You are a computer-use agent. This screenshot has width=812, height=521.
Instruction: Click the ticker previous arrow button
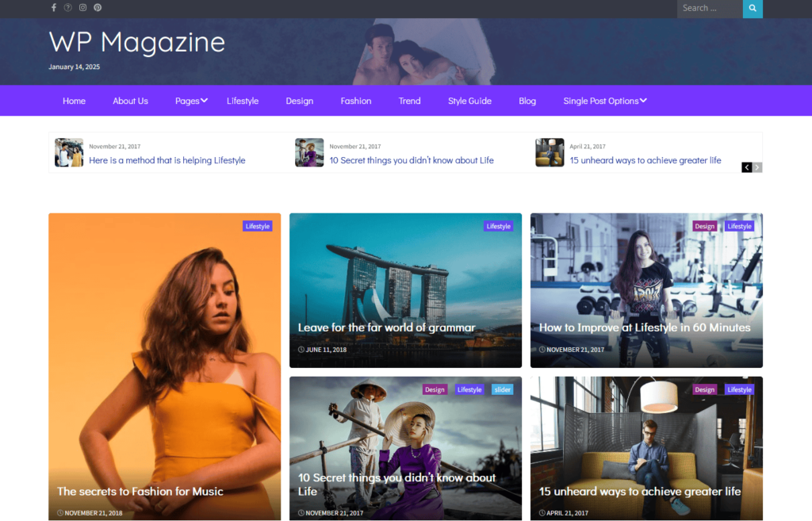click(747, 167)
